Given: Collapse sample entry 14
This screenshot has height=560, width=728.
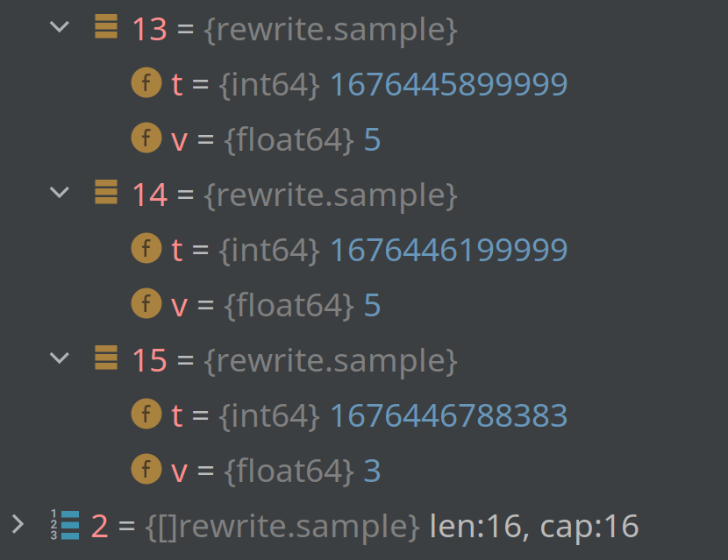Looking at the screenshot, I should coord(59,192).
